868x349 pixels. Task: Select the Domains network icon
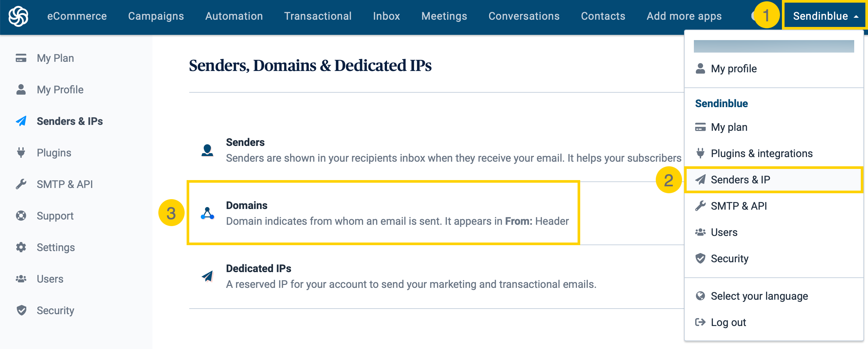208,212
